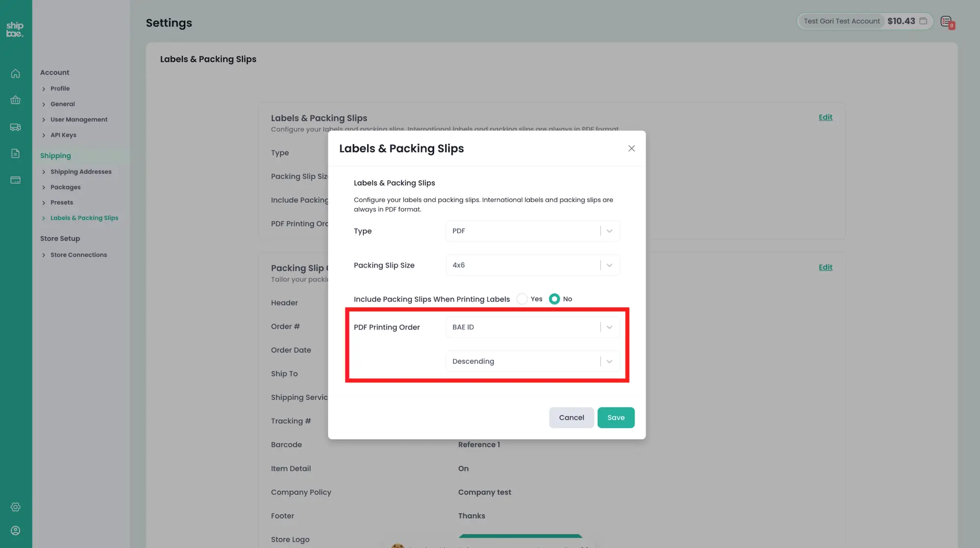
Task: Open the settings gear icon in sidebar
Action: click(x=16, y=507)
